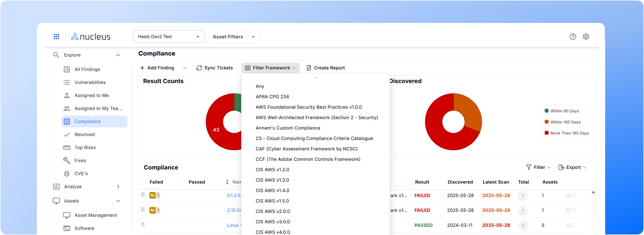Click the M 1 badge in 5.1.3 row

pyautogui.click(x=155, y=195)
